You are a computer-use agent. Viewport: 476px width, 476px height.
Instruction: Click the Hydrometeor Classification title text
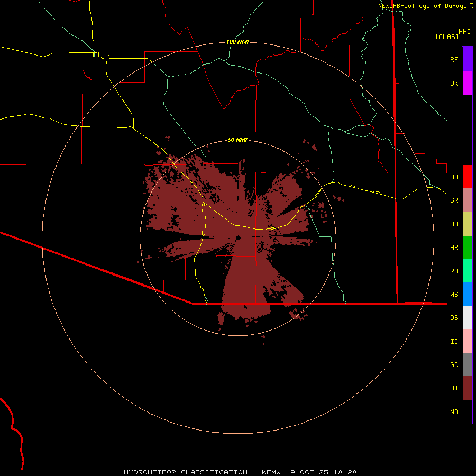[x=186, y=472]
